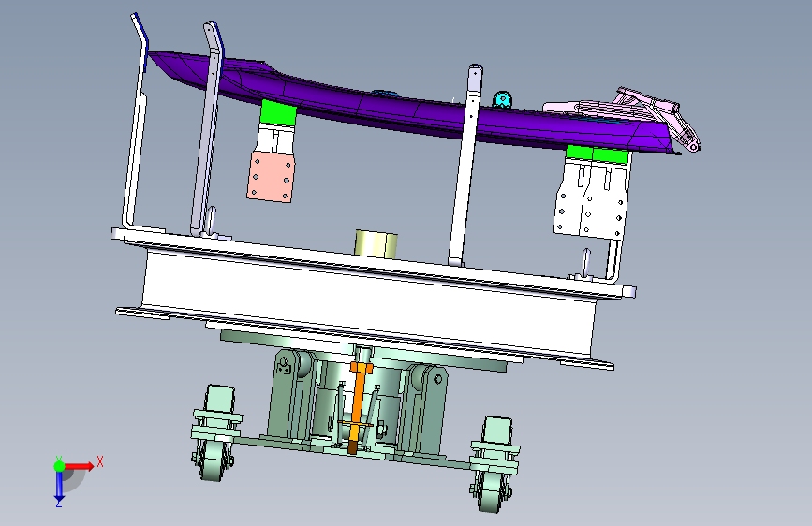Select the cyan knob on the purple panel

click(502, 99)
